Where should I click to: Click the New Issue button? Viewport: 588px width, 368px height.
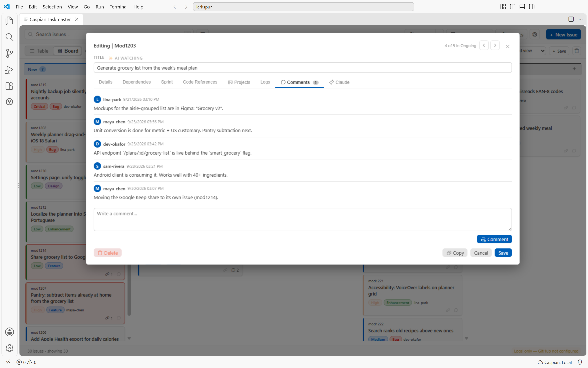coord(563,35)
